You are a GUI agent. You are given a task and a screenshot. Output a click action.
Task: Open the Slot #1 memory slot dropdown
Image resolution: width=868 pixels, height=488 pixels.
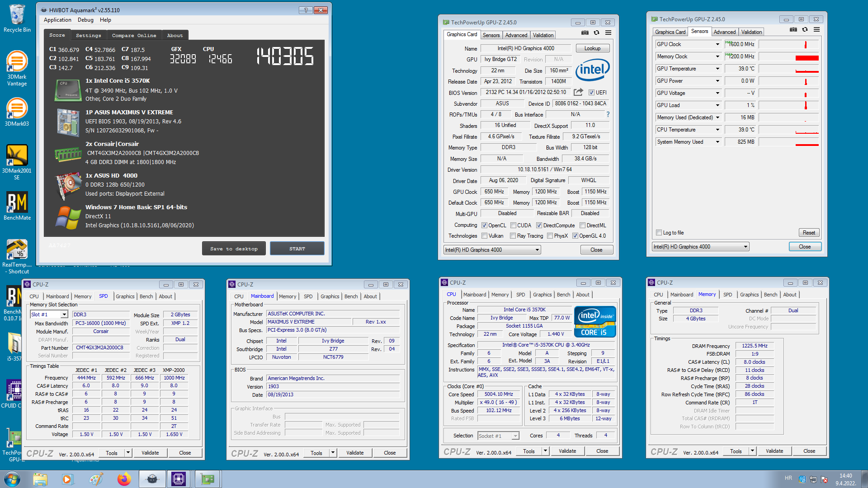point(64,314)
